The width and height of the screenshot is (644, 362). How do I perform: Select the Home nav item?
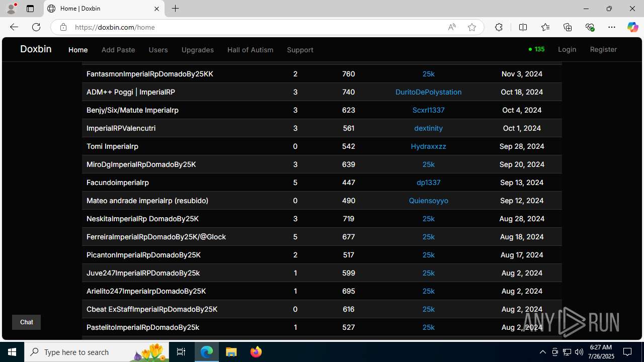[x=78, y=50]
